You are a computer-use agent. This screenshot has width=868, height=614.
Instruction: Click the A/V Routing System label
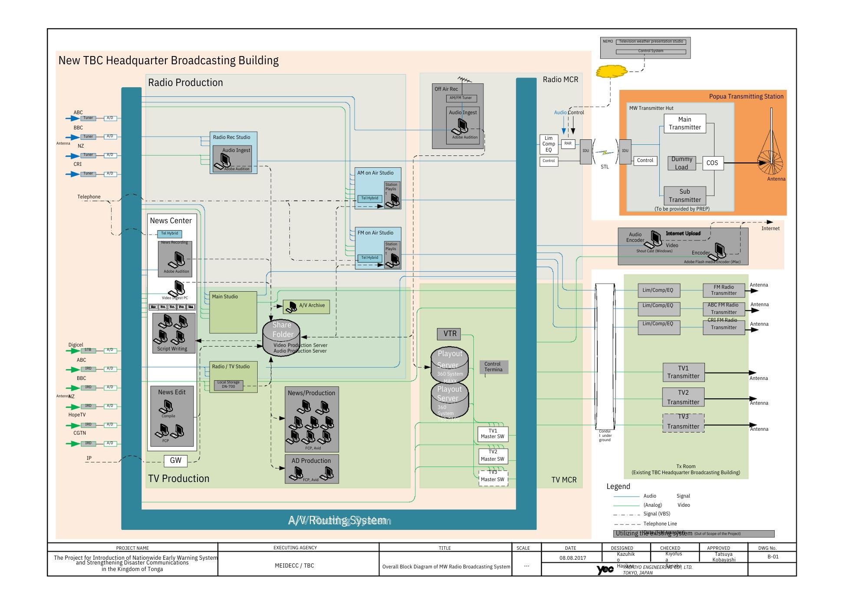(x=339, y=520)
